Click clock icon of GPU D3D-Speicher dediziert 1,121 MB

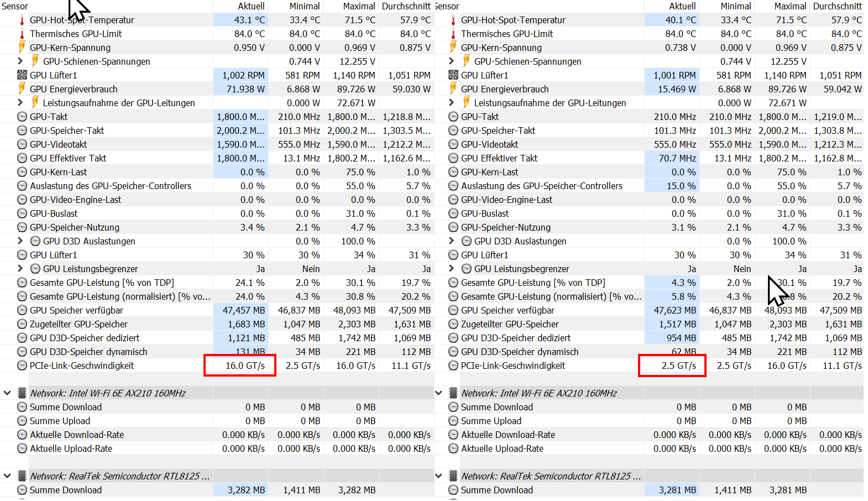pos(22,338)
